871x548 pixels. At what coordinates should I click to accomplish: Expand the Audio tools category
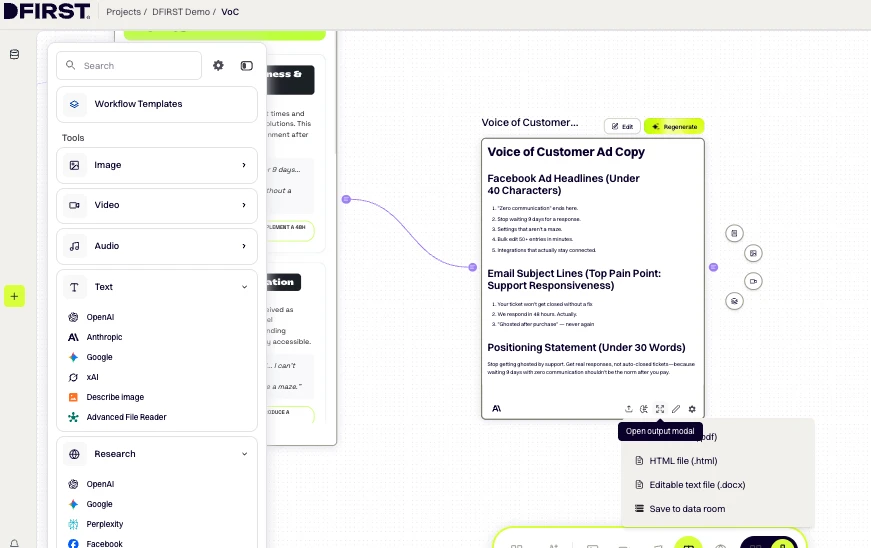click(157, 246)
